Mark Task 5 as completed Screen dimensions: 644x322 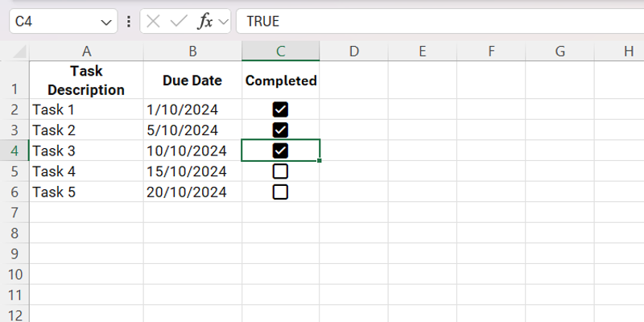click(x=280, y=192)
